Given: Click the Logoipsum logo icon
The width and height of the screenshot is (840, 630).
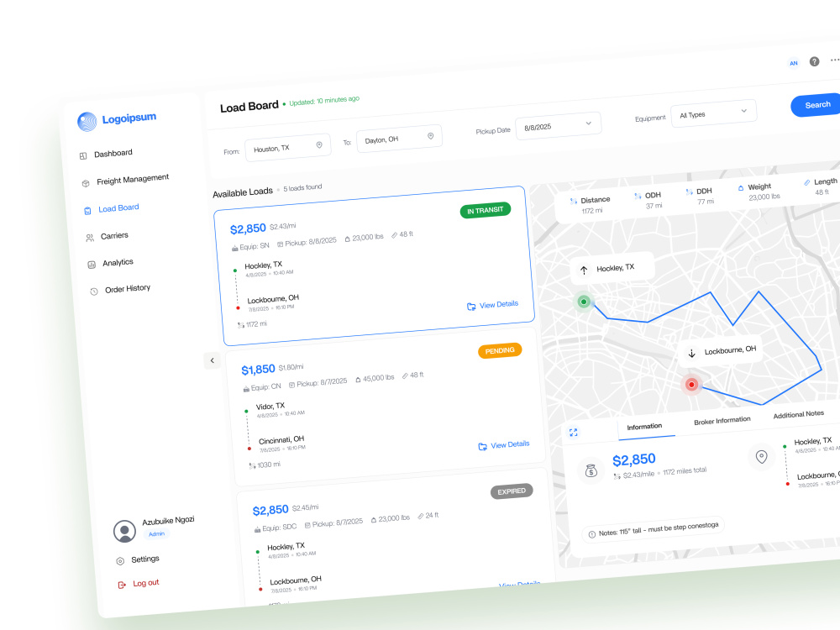Looking at the screenshot, I should point(87,122).
